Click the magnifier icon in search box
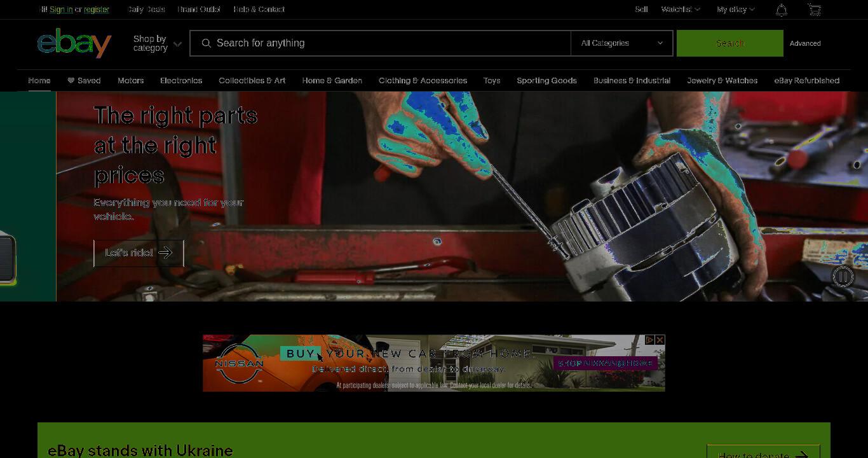 pos(206,43)
